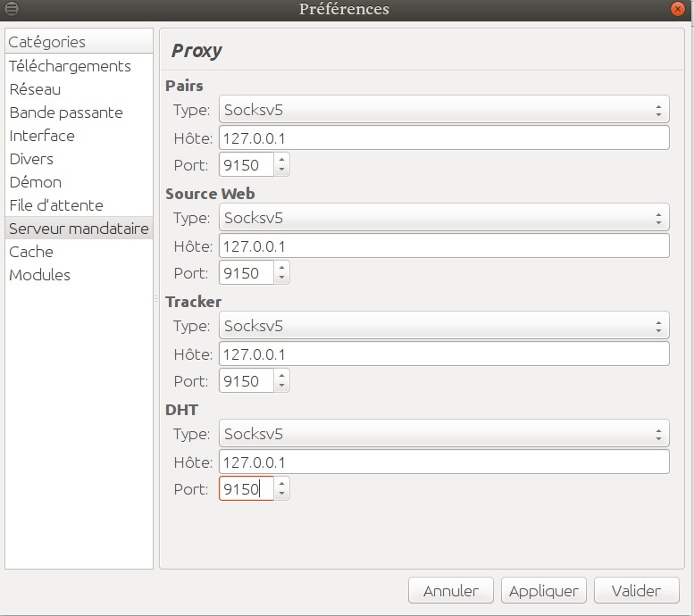Cancel changes with the Annuler button
Screen dimensions: 694x616
tap(450, 590)
